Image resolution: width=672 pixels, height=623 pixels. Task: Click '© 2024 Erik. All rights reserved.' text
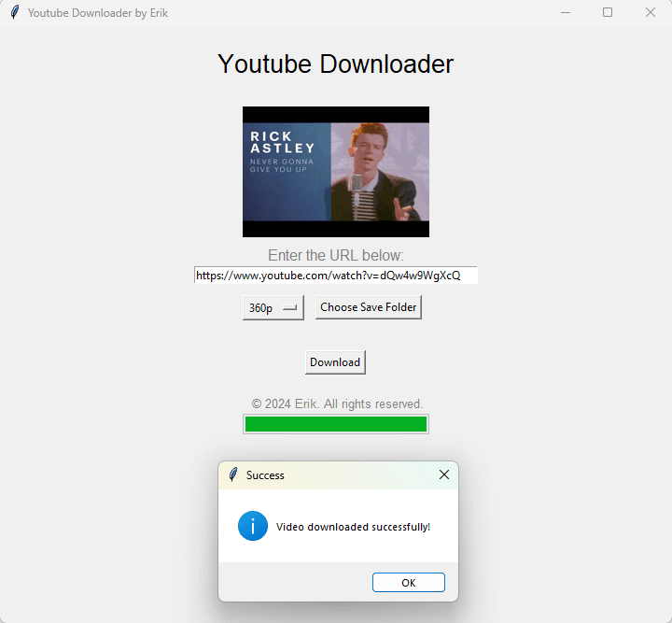pyautogui.click(x=337, y=404)
